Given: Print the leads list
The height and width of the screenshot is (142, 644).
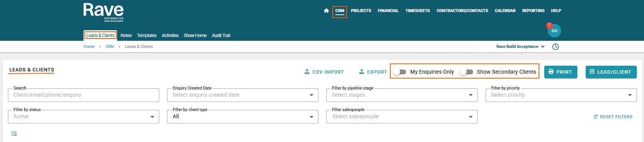Looking at the screenshot, I should [560, 72].
